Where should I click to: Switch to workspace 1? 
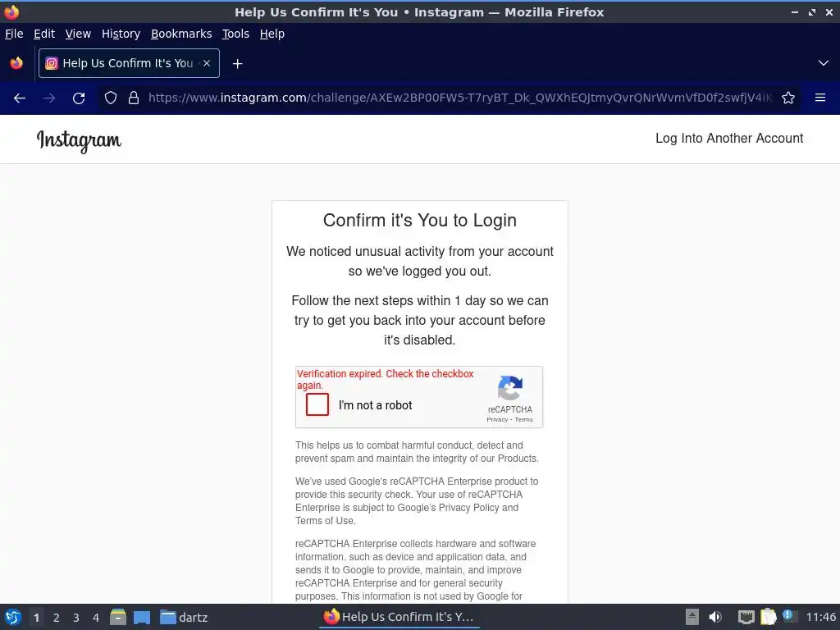(x=36, y=618)
